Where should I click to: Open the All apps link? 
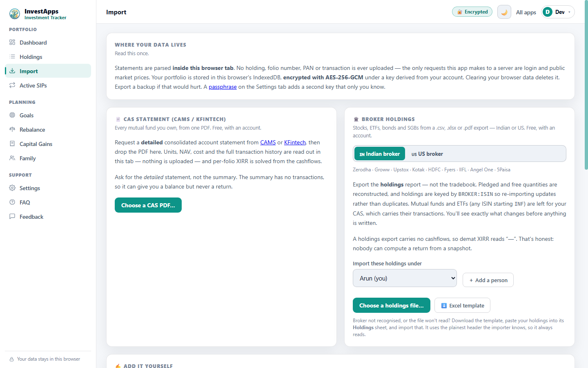[526, 12]
